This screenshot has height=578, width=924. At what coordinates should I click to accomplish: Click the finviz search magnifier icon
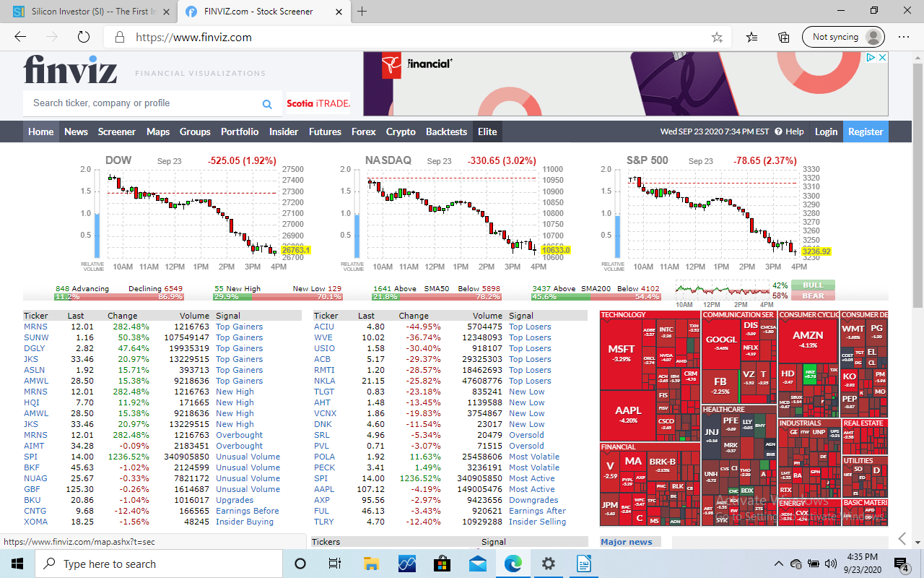267,104
